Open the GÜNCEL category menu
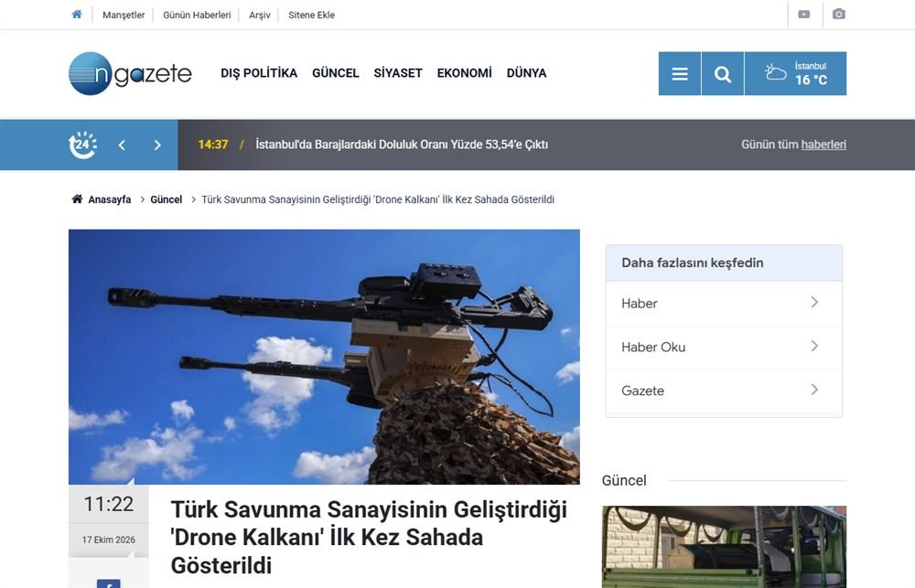The height and width of the screenshot is (588, 915). click(336, 73)
